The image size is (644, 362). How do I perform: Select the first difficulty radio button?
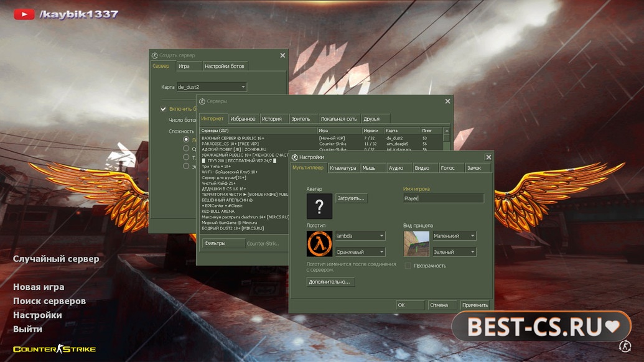click(x=186, y=139)
